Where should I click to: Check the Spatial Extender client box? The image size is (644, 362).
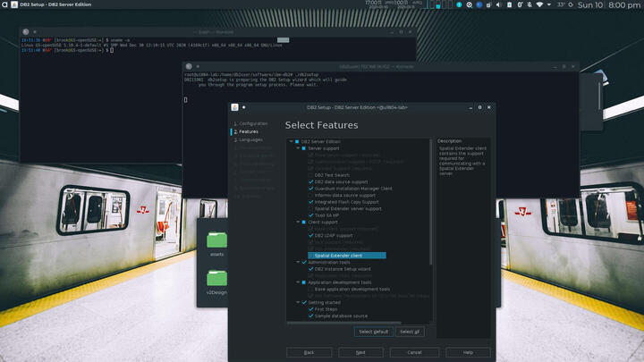[x=311, y=256]
